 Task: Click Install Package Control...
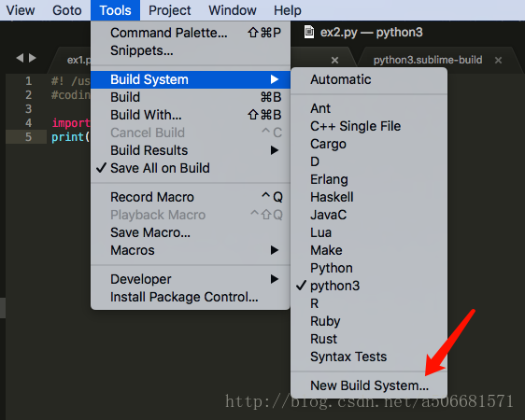coord(191,297)
